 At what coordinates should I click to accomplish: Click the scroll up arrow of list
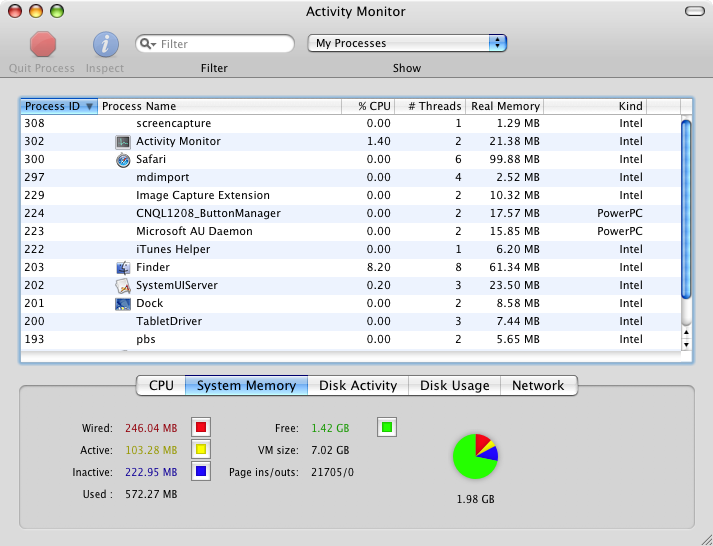(x=686, y=332)
